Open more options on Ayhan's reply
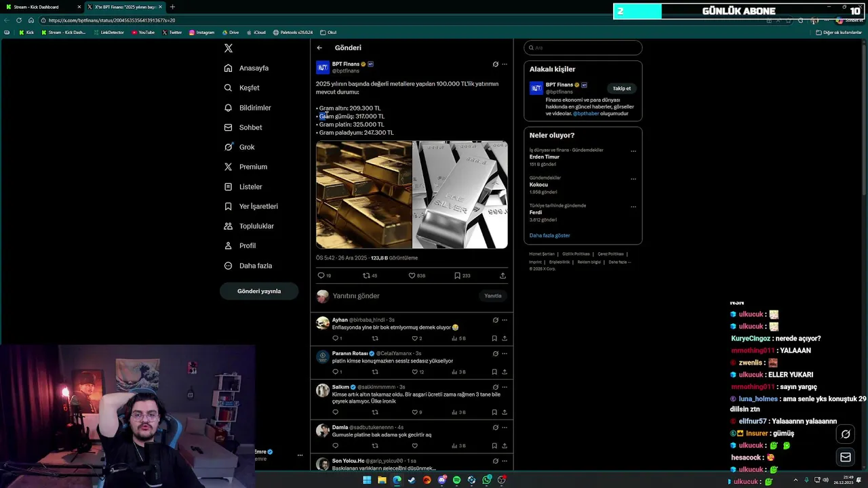The image size is (868, 488). pyautogui.click(x=505, y=320)
